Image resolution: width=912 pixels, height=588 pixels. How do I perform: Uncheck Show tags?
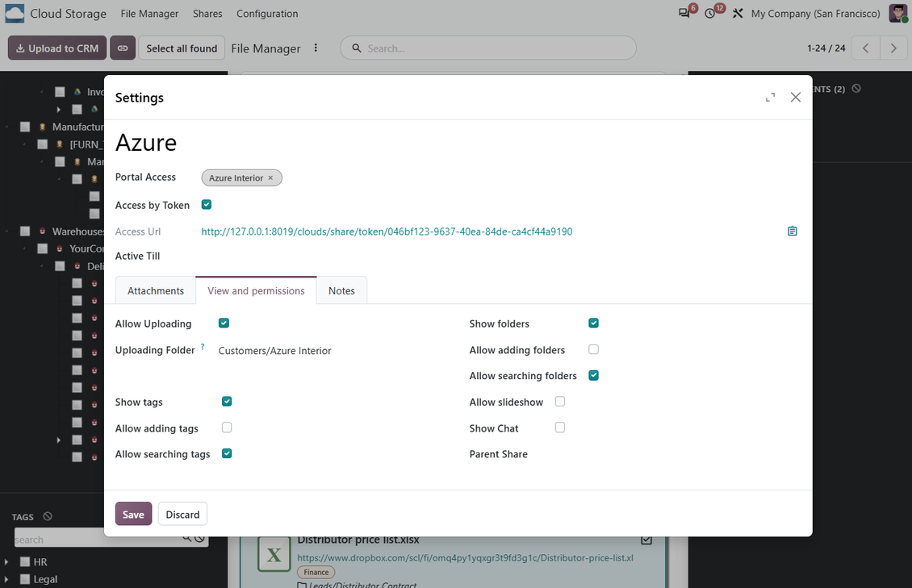point(227,402)
